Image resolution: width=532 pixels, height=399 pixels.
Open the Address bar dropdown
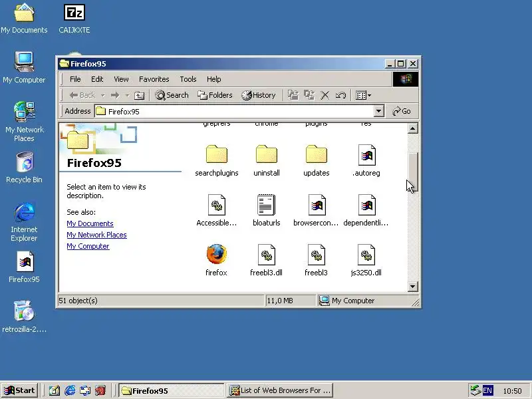pyautogui.click(x=378, y=111)
